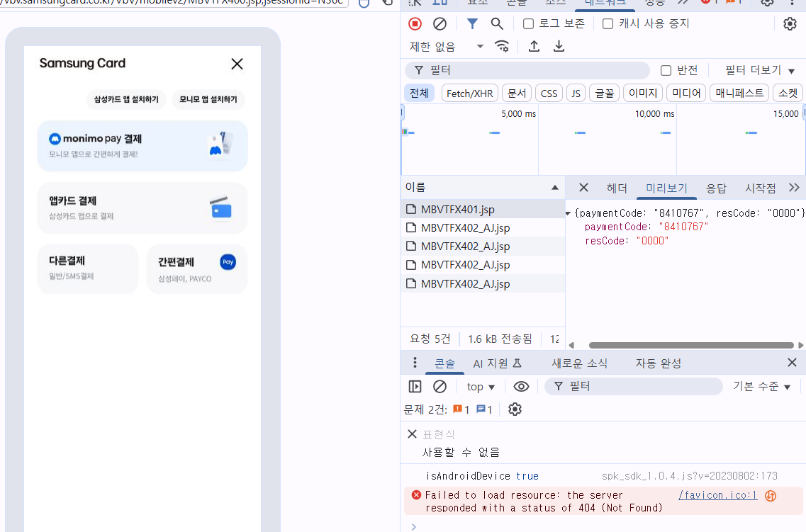Viewport: 806px width, 532px height.
Task: Clear the console output
Action: click(x=440, y=386)
